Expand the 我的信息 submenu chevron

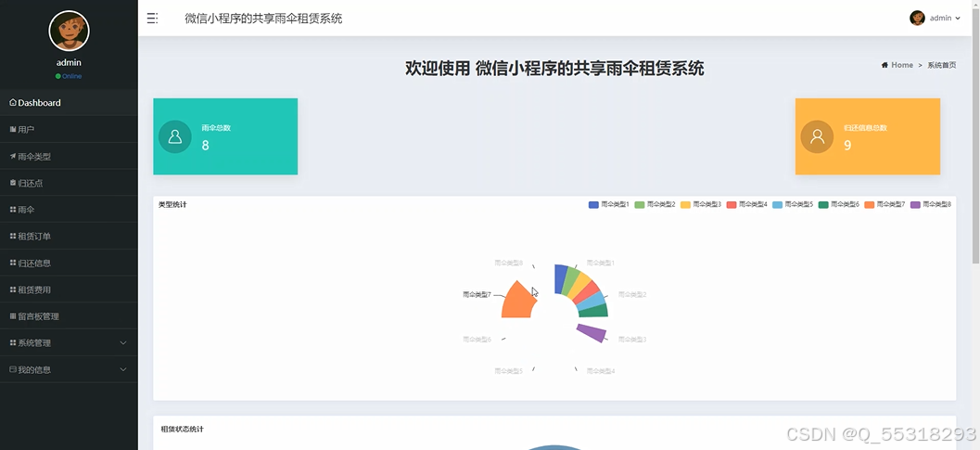123,370
